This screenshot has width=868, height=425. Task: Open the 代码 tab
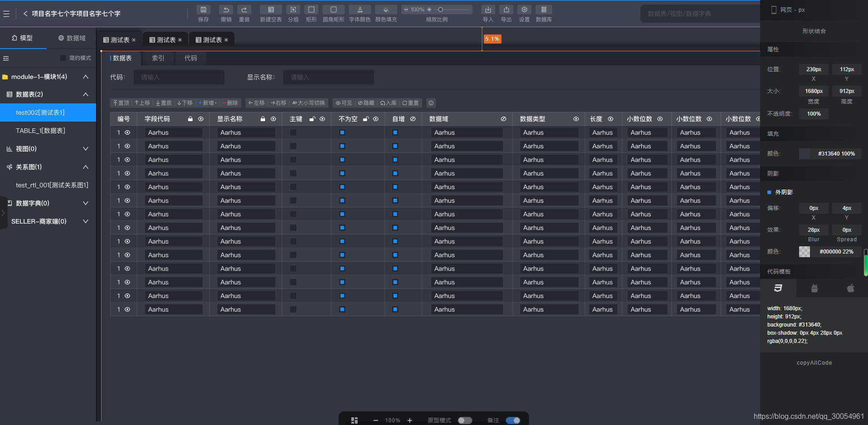[x=191, y=58]
